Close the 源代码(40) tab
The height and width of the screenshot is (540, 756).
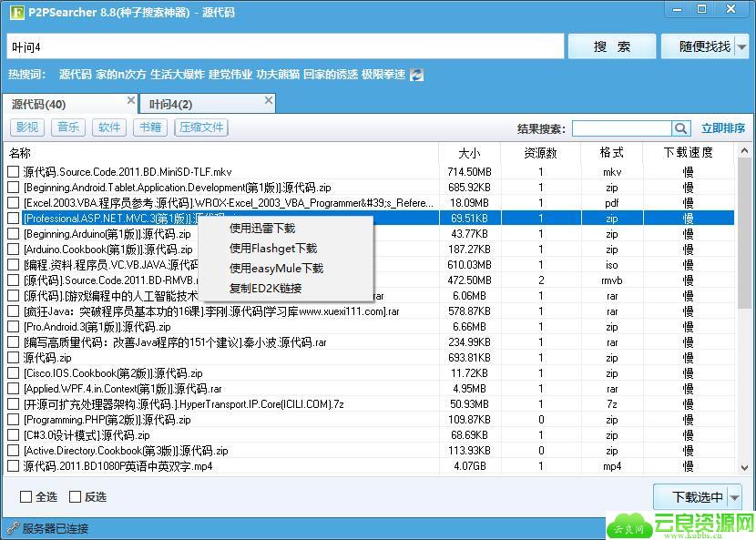click(130, 100)
